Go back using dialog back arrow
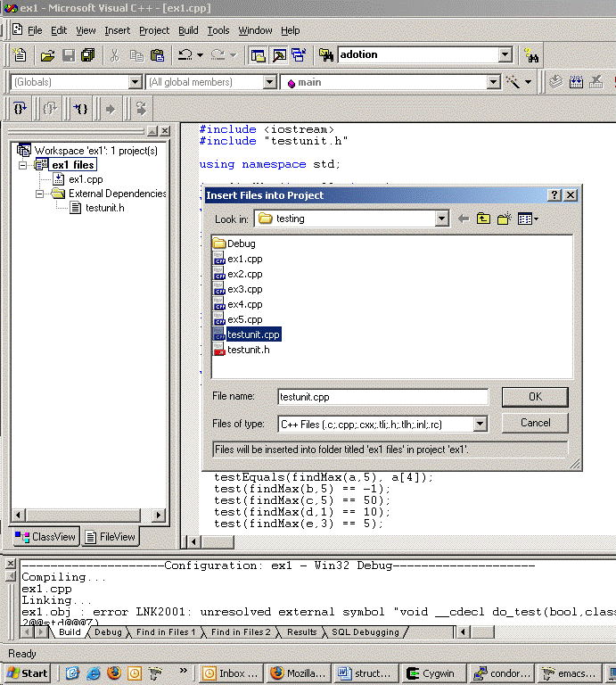Viewport: 616px width, 685px height. tap(464, 219)
